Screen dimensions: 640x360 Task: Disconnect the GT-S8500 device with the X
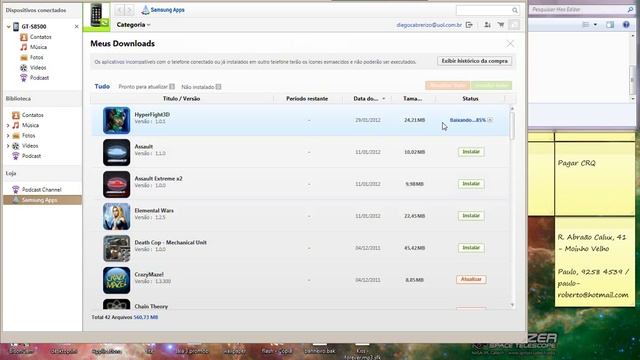tap(76, 27)
